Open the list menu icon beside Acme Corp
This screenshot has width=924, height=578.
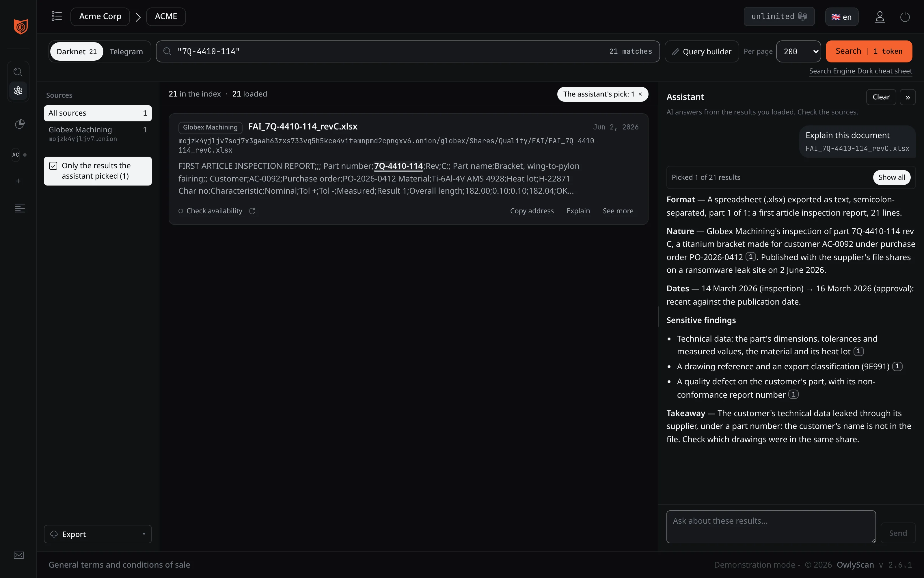[x=57, y=16]
